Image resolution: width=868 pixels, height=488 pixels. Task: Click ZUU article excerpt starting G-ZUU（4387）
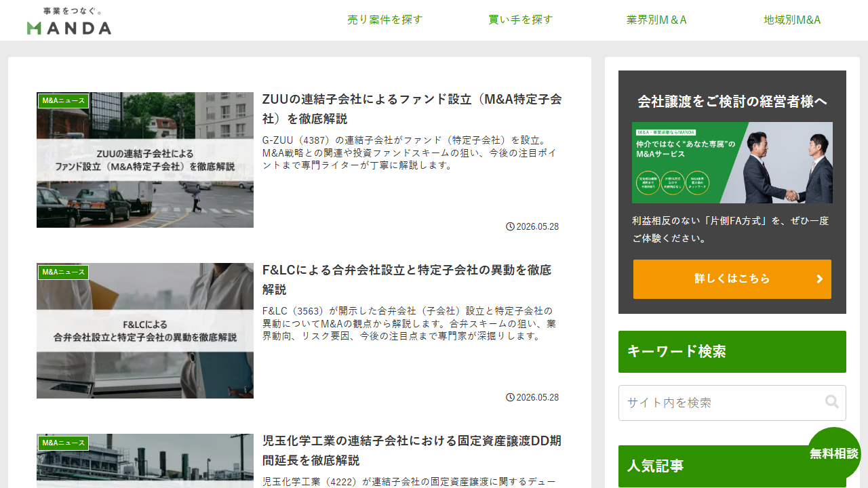coord(410,152)
